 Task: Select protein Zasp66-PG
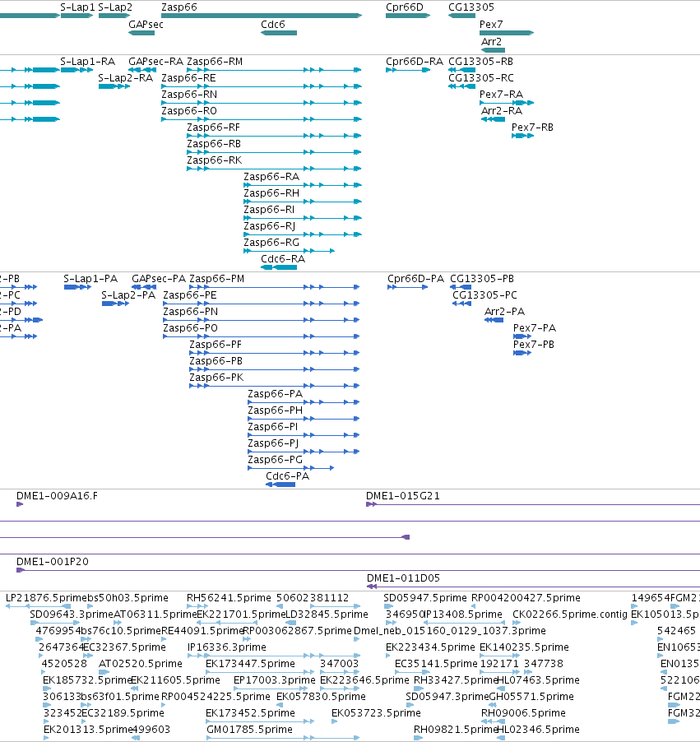(275, 460)
